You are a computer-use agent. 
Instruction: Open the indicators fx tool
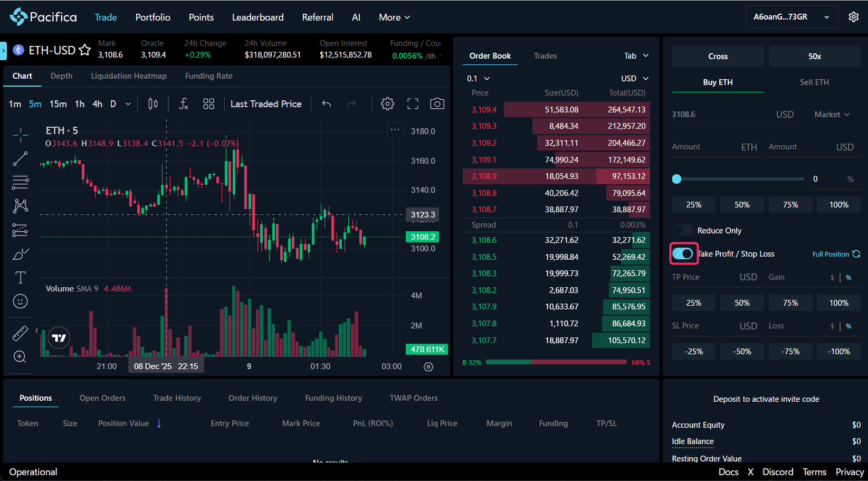point(183,104)
